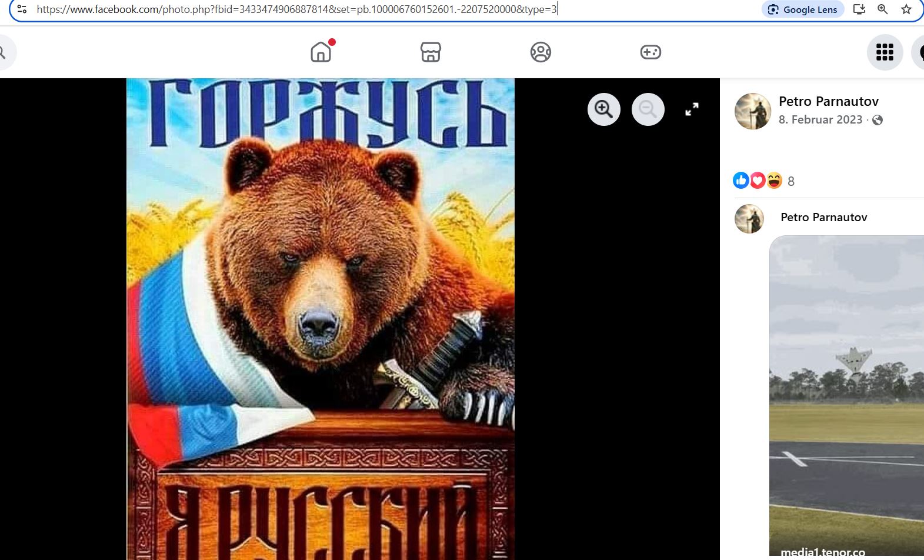Click the install app icon in address bar
The height and width of the screenshot is (560, 924).
point(859,9)
